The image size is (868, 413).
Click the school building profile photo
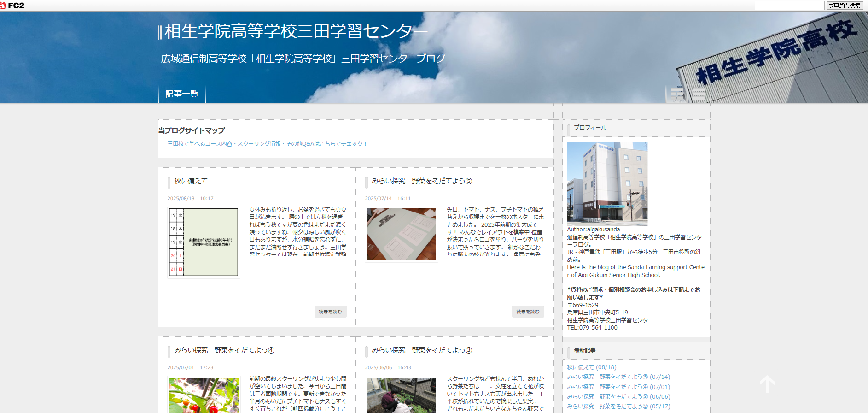607,183
